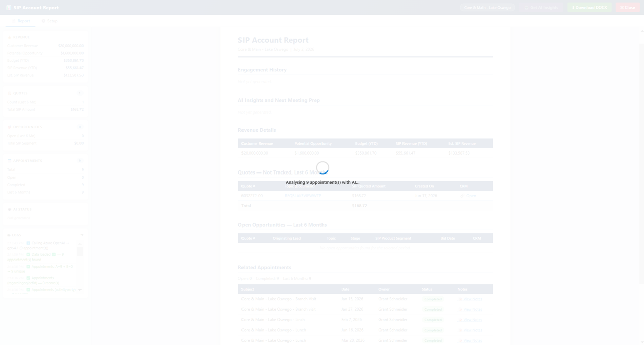
Task: Click the SIP Account Report header icon
Action: pyautogui.click(x=9, y=8)
